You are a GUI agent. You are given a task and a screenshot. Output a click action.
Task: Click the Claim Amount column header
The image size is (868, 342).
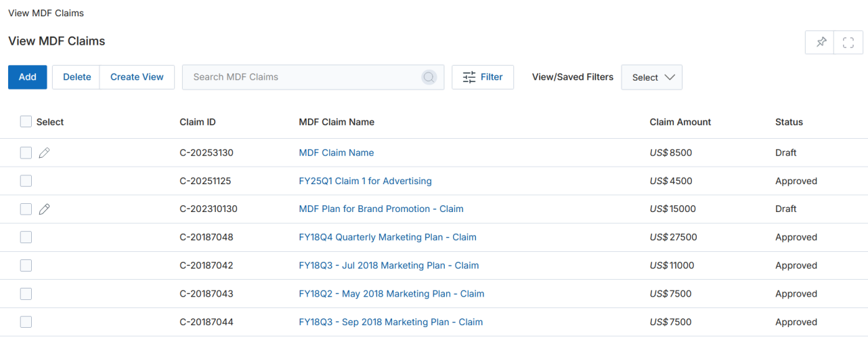[x=680, y=122]
